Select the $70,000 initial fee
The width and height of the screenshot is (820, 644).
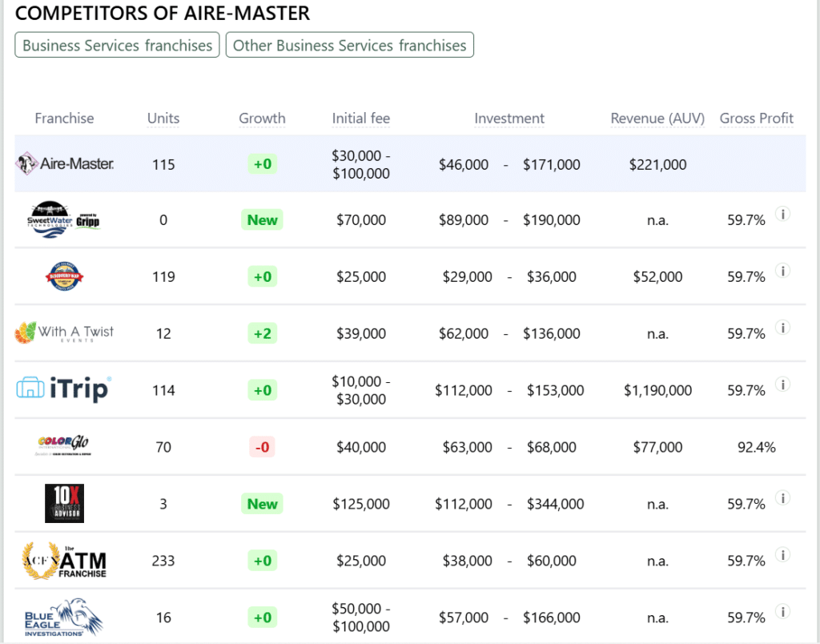pyautogui.click(x=361, y=219)
